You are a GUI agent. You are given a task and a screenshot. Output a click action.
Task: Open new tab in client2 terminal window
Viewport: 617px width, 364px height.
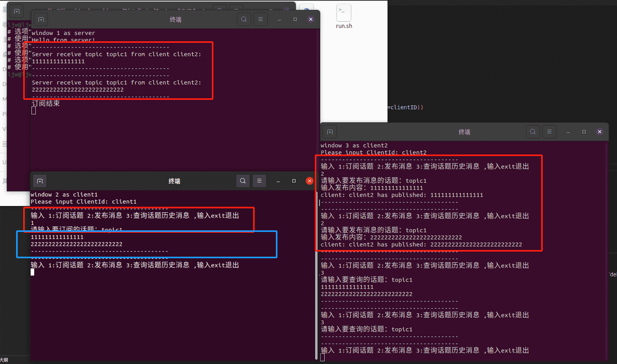330,132
